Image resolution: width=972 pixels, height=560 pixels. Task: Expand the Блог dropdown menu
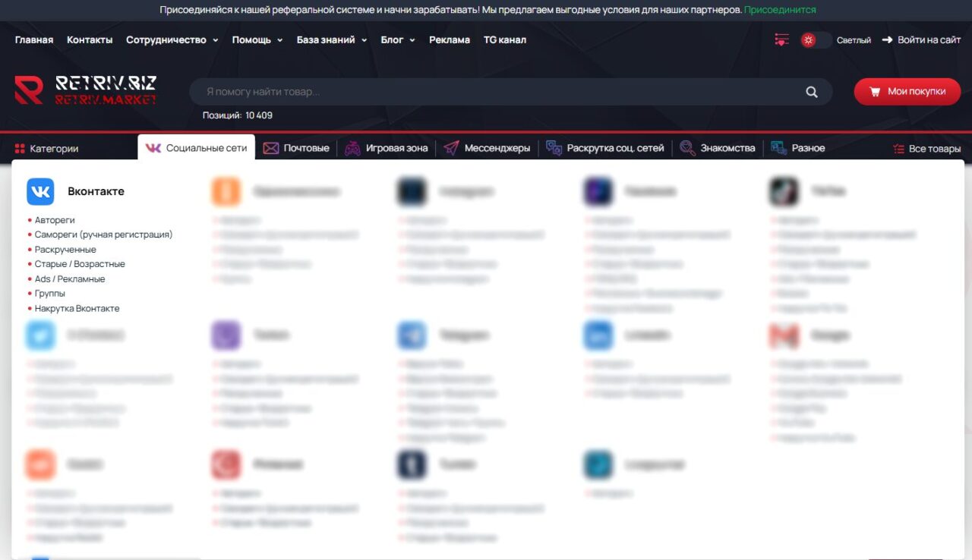[398, 40]
